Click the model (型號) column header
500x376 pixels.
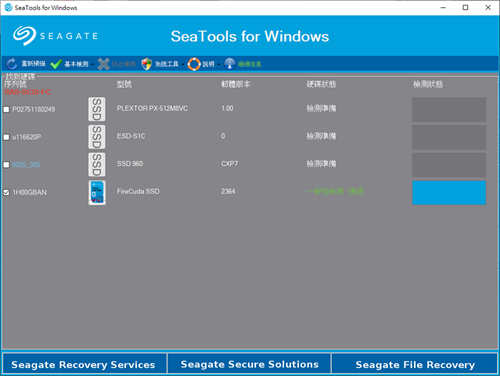124,84
